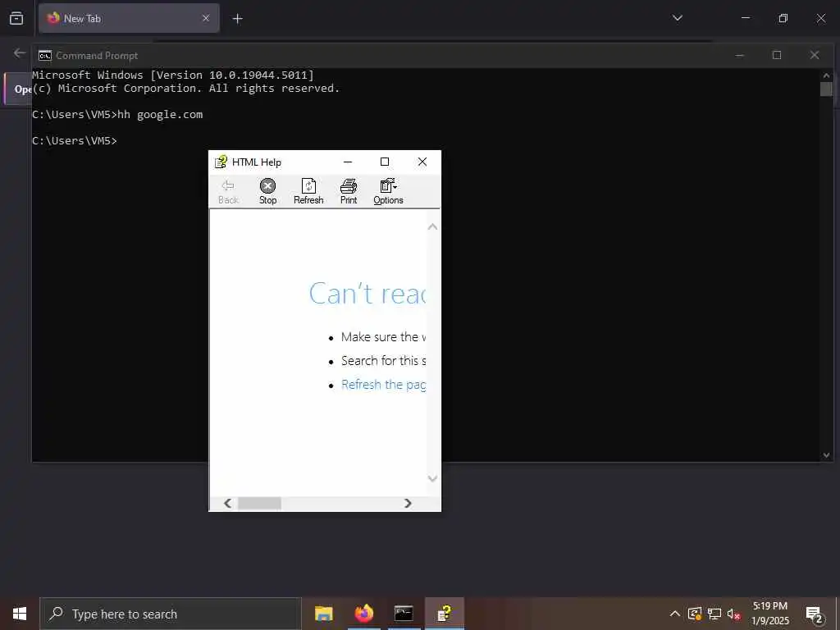Click the Back button in HTML Help

[x=228, y=191]
